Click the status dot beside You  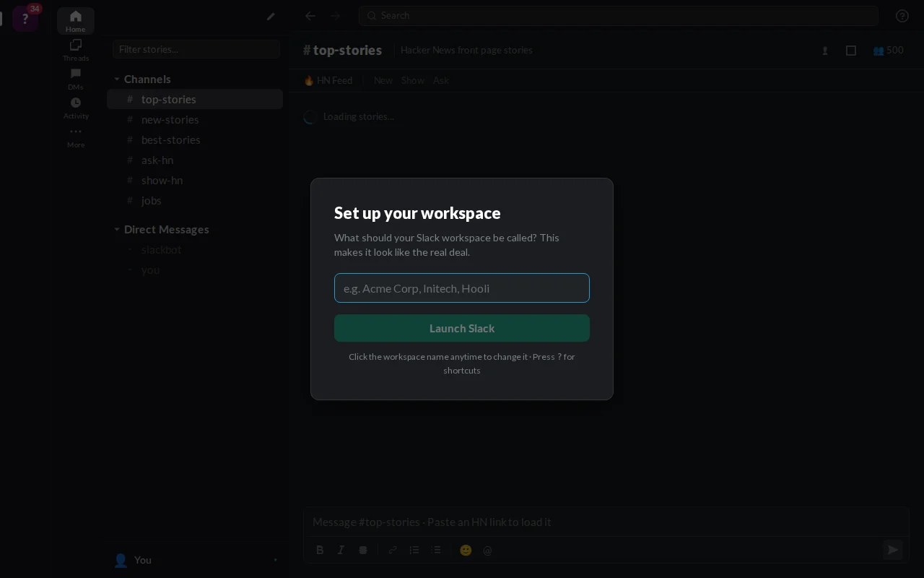275,560
